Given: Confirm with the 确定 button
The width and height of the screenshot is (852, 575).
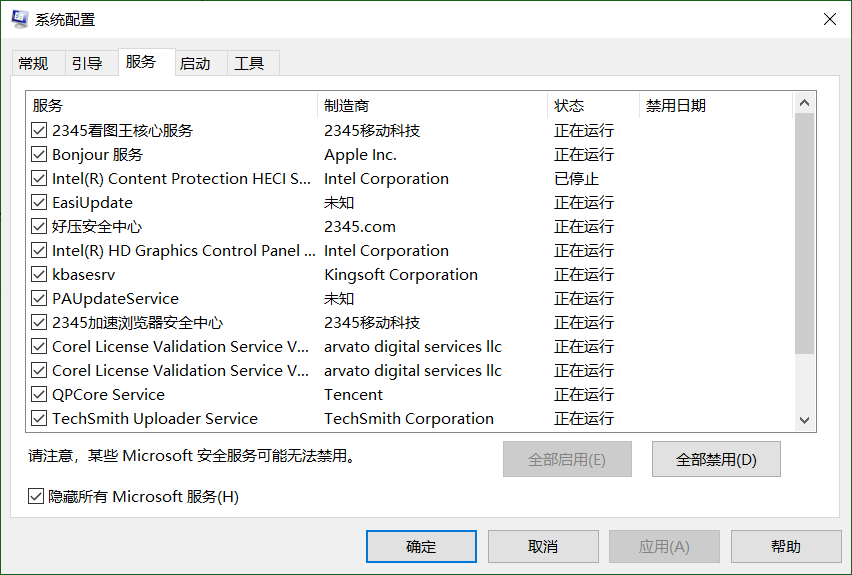Looking at the screenshot, I should click(x=421, y=547).
